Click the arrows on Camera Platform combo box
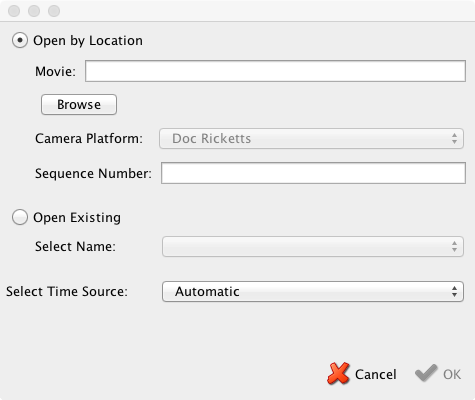 click(454, 138)
